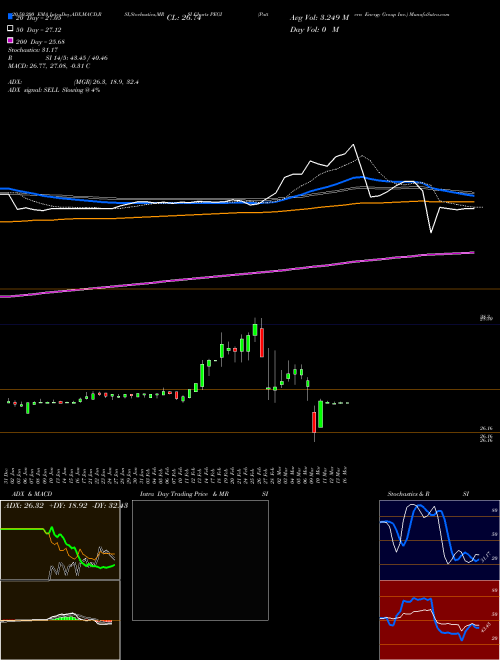Click the magenta 200 Day legend swatch
Screen dimensions: 500x660
point(10,41)
